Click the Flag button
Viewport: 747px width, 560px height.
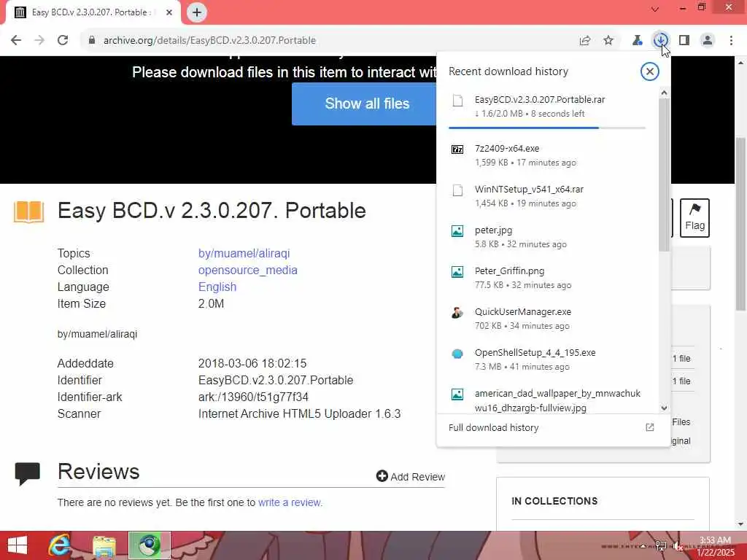[694, 218]
